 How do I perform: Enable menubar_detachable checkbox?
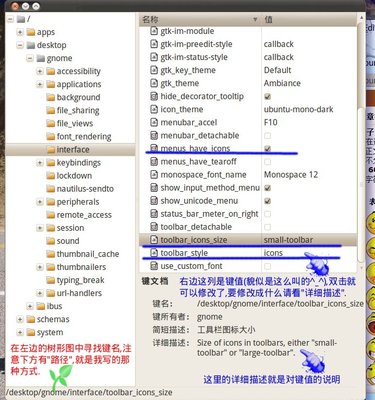click(x=267, y=136)
